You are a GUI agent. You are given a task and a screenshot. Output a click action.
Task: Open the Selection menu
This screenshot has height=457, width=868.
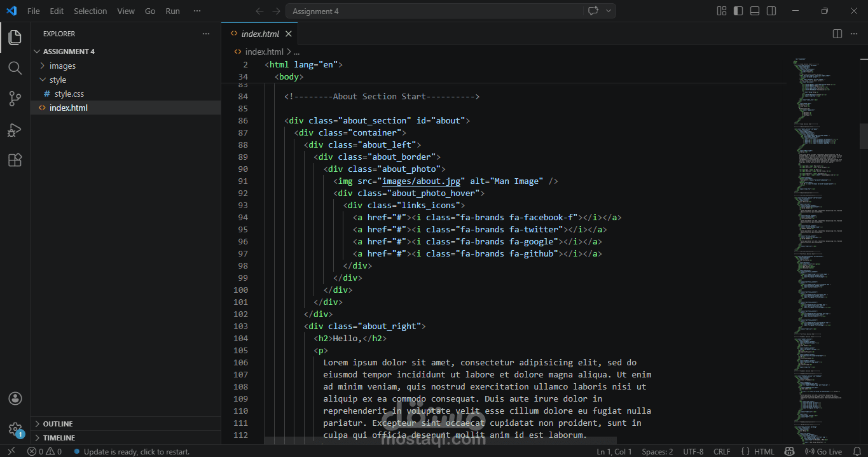[90, 11]
